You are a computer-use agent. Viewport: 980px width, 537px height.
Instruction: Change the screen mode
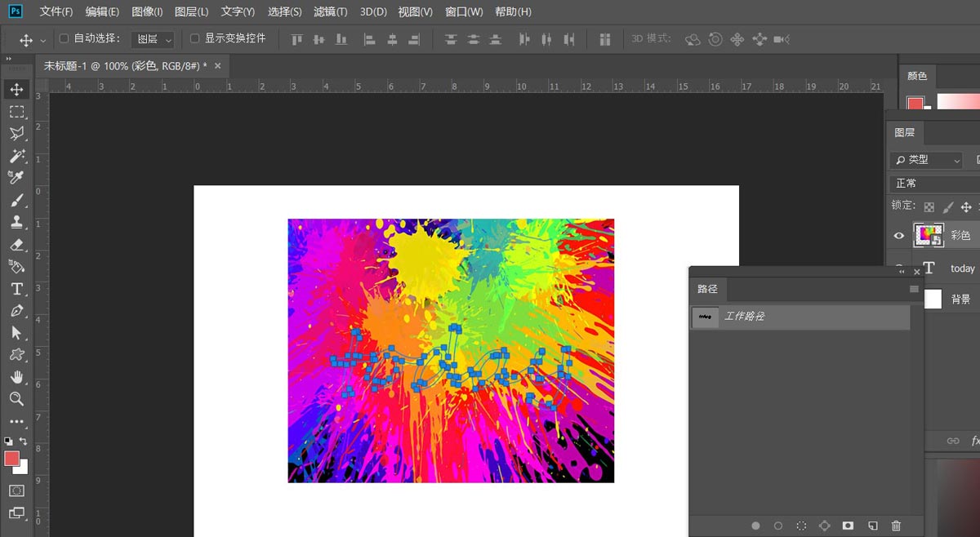click(x=16, y=513)
